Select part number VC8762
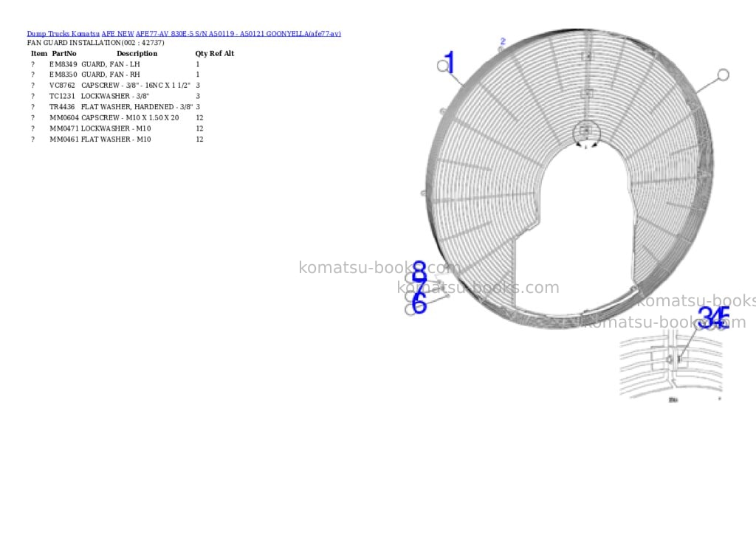756x535 pixels. click(62, 86)
